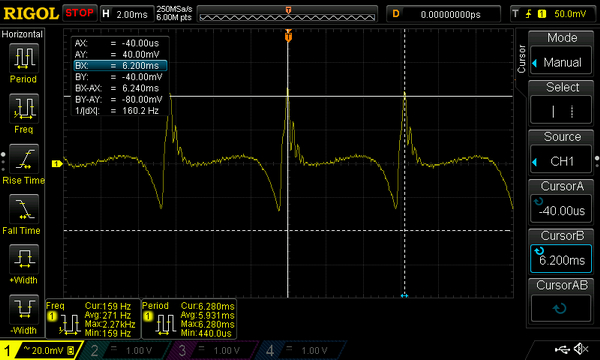
Task: Toggle the sound speaker icon
Action: (x=581, y=349)
